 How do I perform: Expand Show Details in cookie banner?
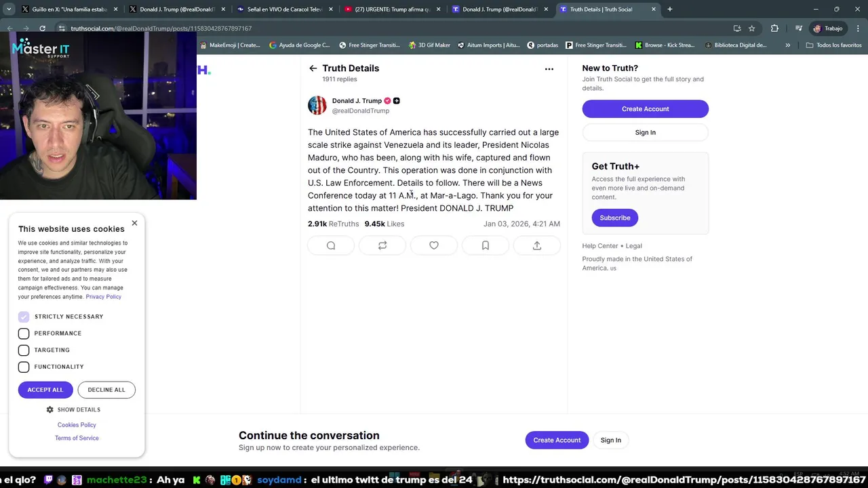coord(79,410)
